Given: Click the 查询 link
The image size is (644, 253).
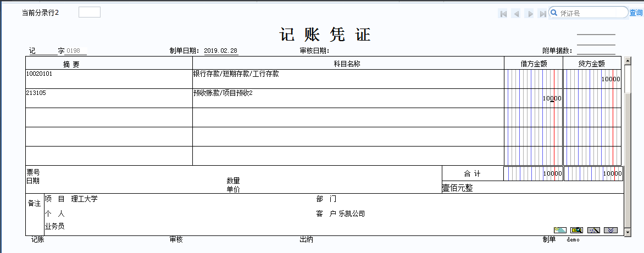Looking at the screenshot, I should (636, 13).
